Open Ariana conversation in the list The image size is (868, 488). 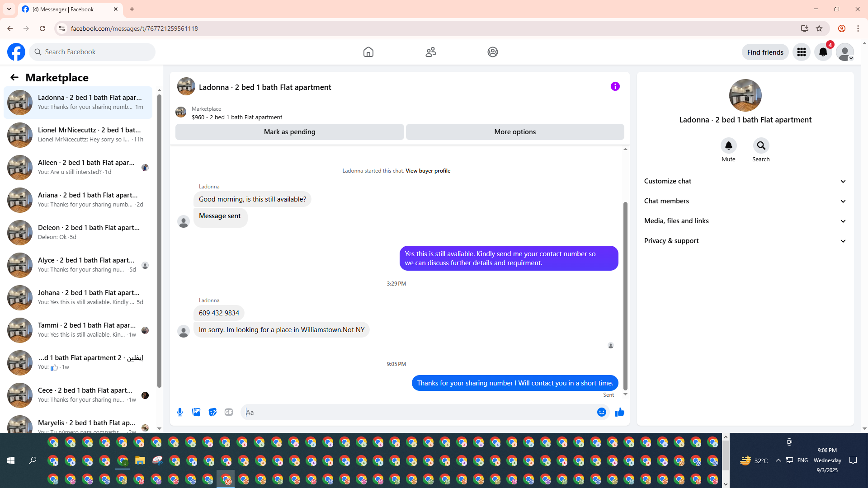point(78,200)
